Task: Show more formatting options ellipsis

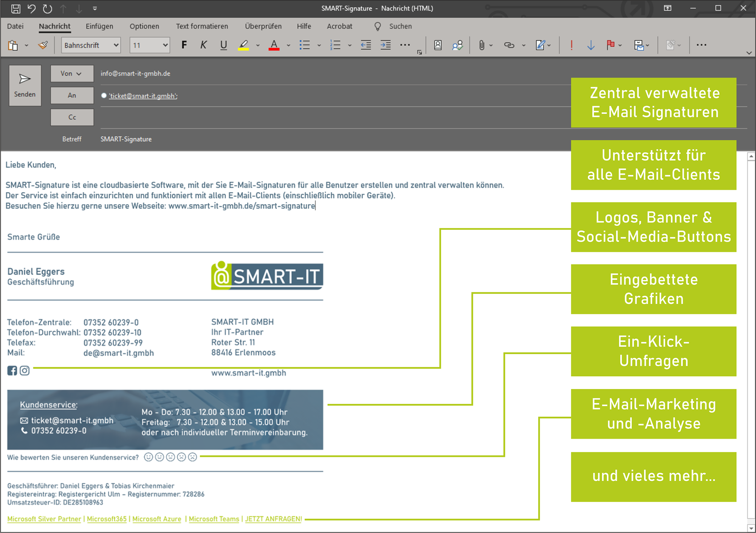Action: point(405,45)
